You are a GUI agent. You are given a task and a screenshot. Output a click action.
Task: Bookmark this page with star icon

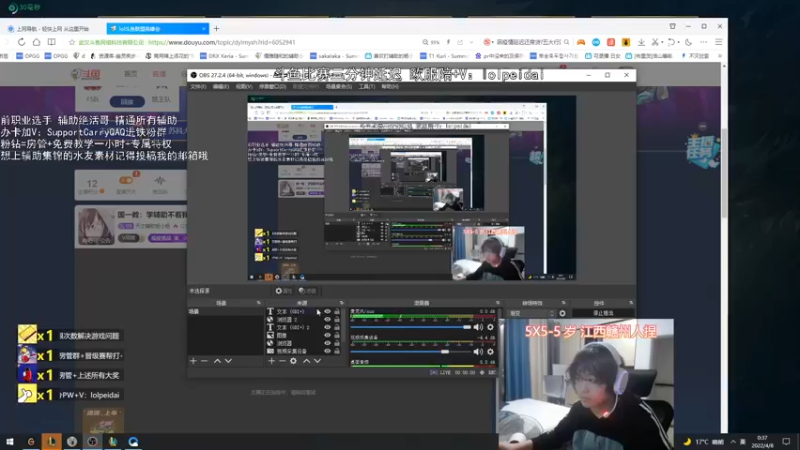tap(72, 42)
